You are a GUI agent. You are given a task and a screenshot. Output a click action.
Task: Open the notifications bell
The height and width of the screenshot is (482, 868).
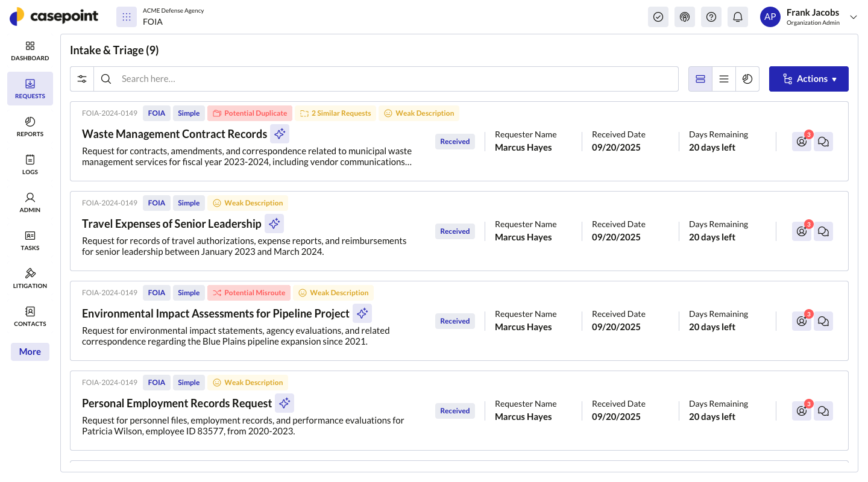[737, 16]
